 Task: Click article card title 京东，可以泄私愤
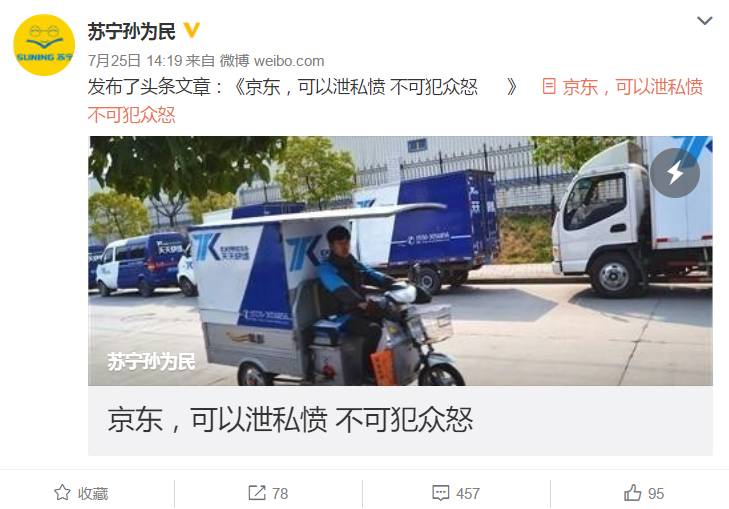click(x=290, y=420)
